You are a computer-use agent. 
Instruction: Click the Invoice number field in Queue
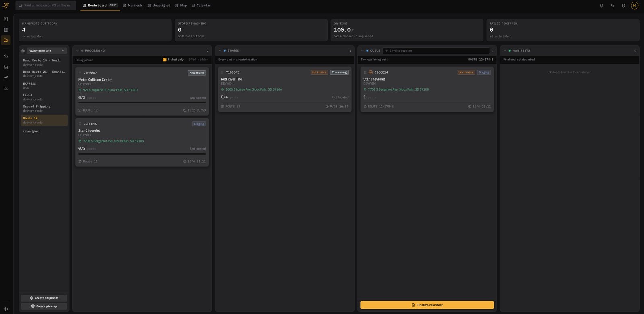pyautogui.click(x=436, y=51)
